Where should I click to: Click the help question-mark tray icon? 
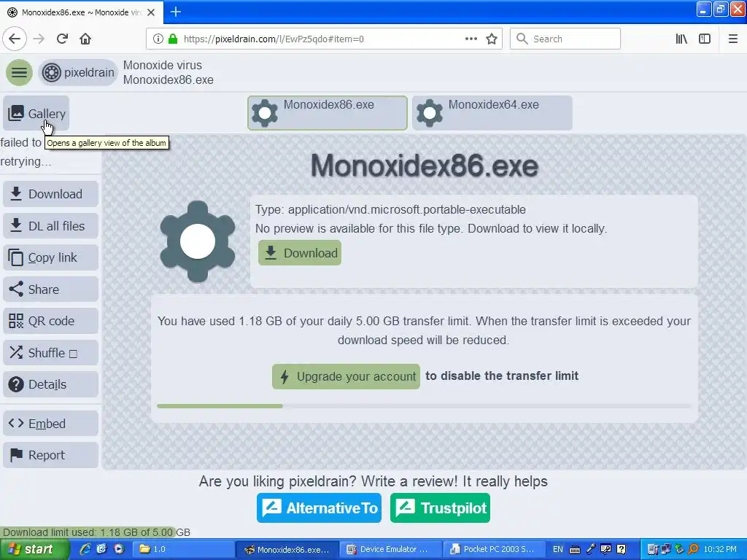622,550
